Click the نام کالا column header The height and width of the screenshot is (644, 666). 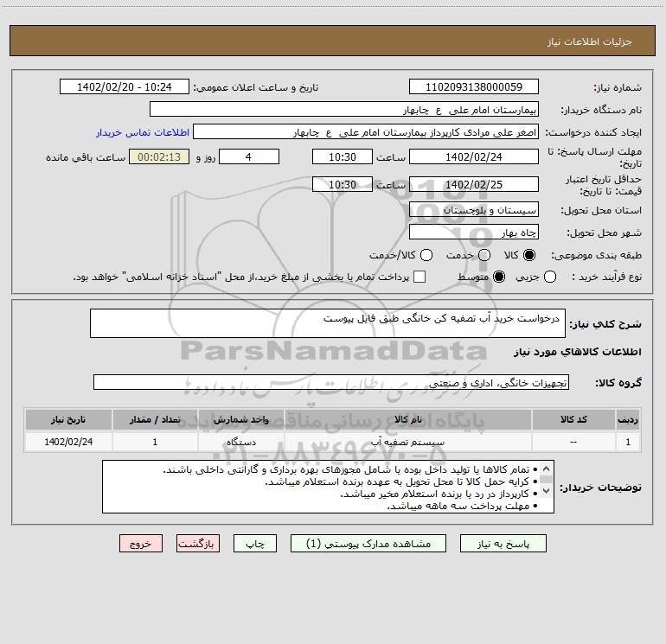point(407,419)
